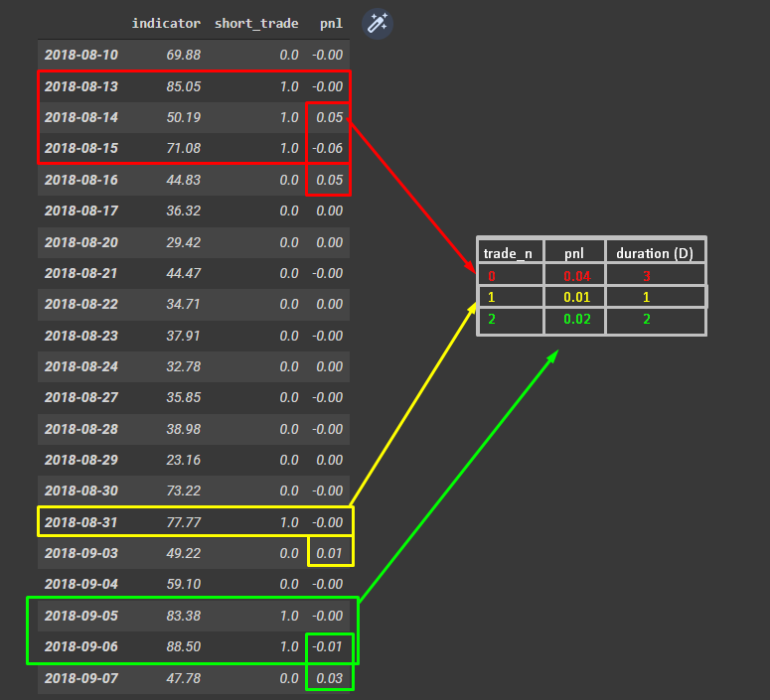Click the row index 2018-09-07

(x=81, y=678)
